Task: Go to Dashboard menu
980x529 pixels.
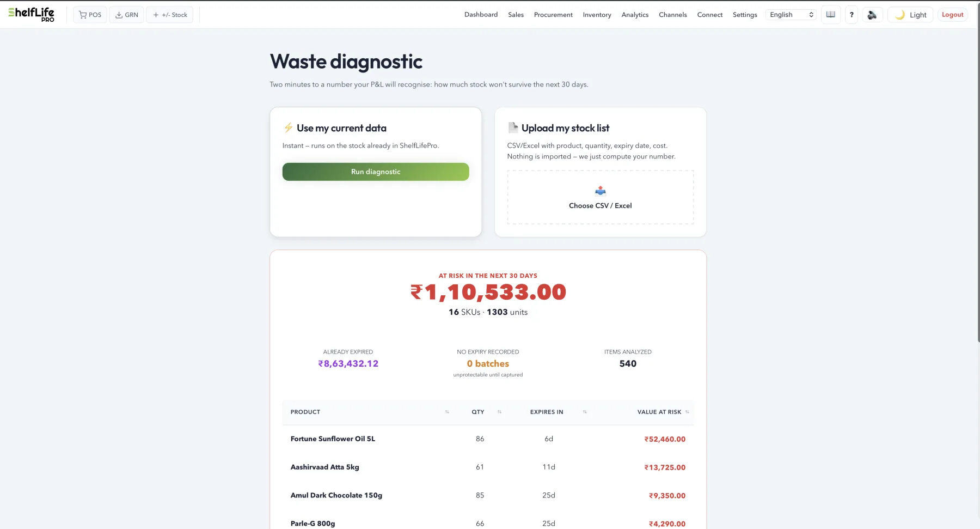Action: 481,15
